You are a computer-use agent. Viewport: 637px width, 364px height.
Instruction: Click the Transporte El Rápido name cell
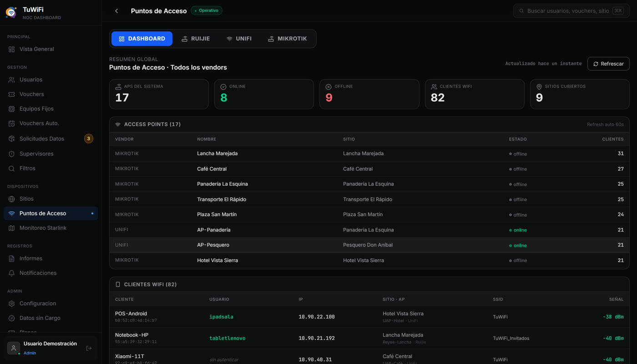[x=222, y=199]
